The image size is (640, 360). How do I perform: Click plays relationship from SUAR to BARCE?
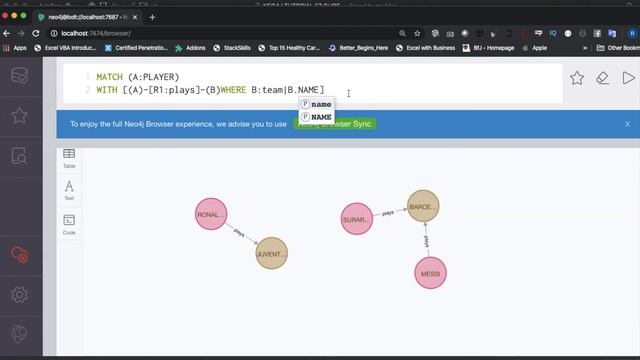pos(388,213)
